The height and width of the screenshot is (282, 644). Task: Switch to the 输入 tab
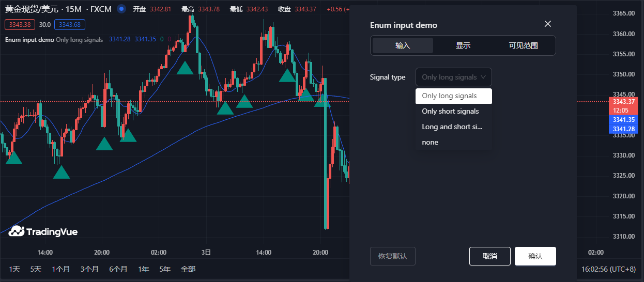click(403, 45)
